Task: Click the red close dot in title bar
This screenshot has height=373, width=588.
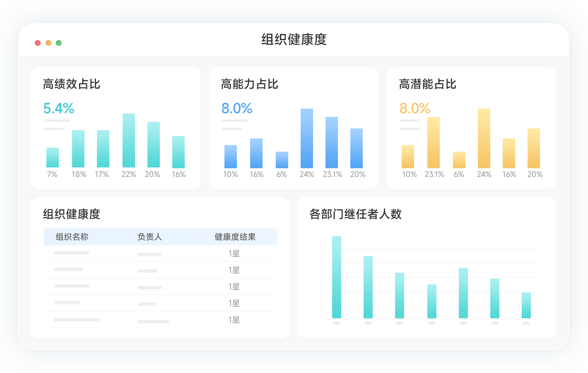Action: [x=38, y=43]
